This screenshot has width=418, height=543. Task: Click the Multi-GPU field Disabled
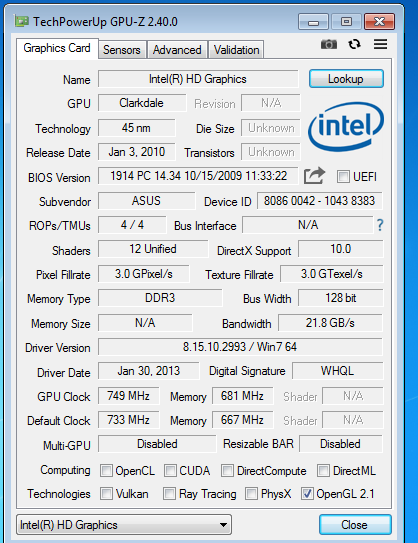(x=157, y=444)
